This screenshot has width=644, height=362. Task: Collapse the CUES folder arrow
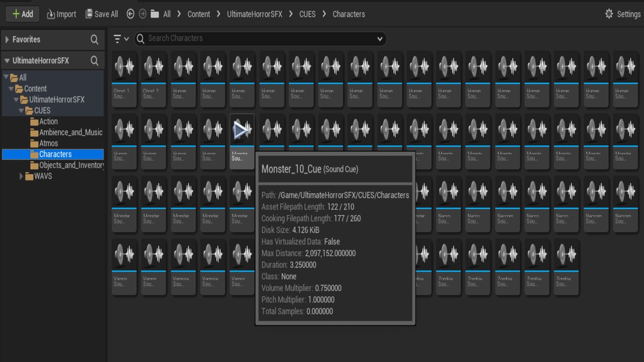click(x=22, y=111)
